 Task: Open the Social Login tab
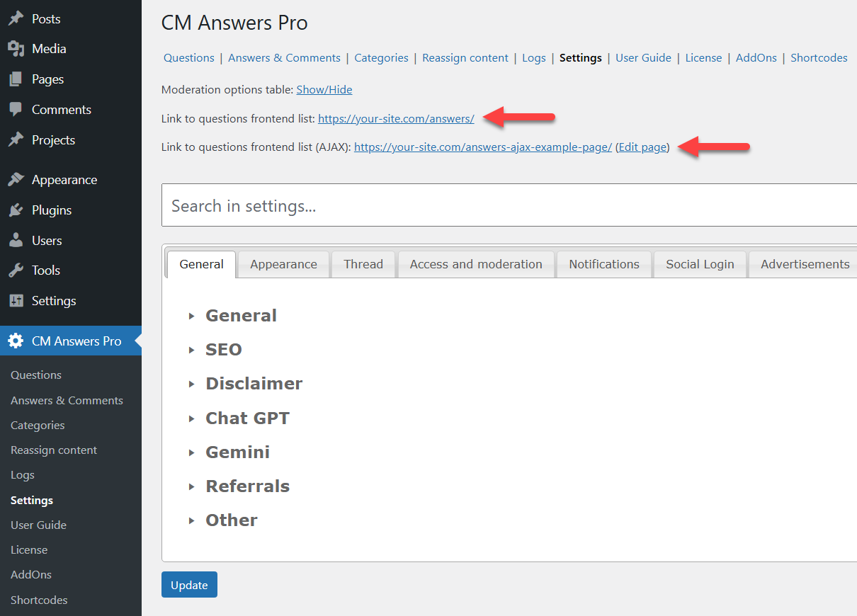tap(700, 264)
